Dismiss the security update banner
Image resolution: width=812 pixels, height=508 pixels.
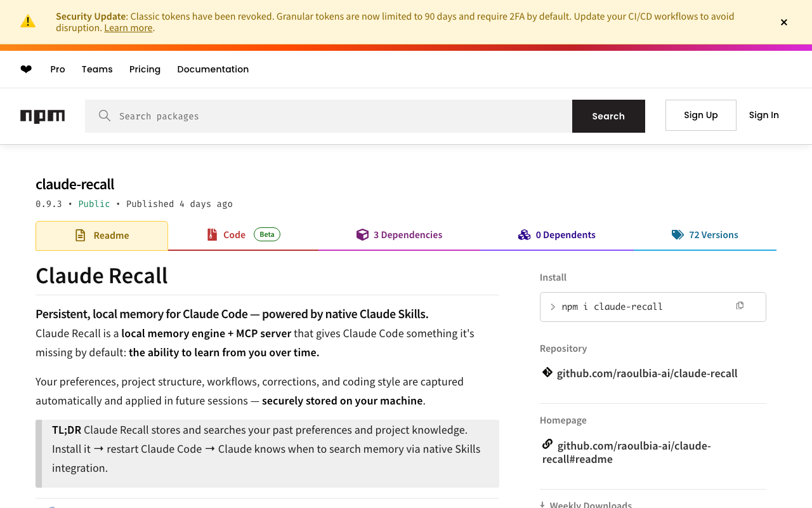click(x=784, y=22)
